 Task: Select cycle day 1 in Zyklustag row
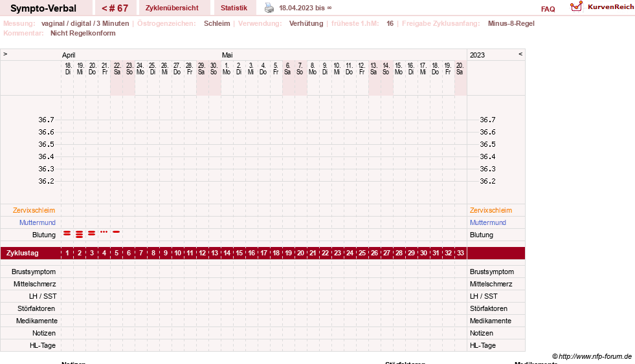[x=67, y=253]
